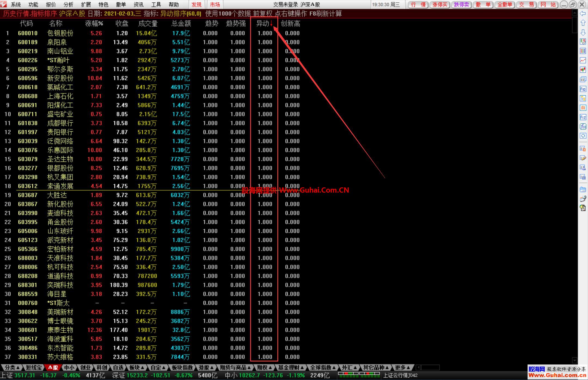Viewport: 588px width, 380px height.
Task: Click the 全撤单 button
Action: coord(505,5)
